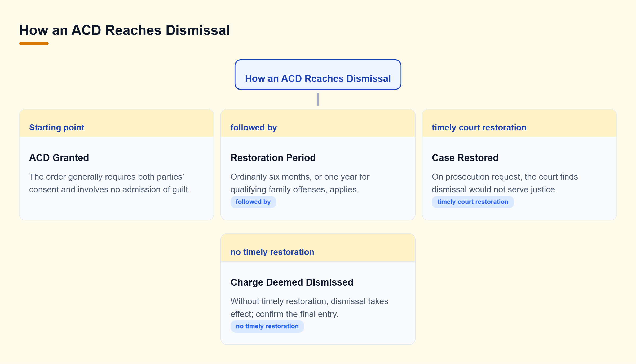Image resolution: width=636 pixels, height=364 pixels.
Task: Click the 'followed by' card header
Action: point(318,123)
